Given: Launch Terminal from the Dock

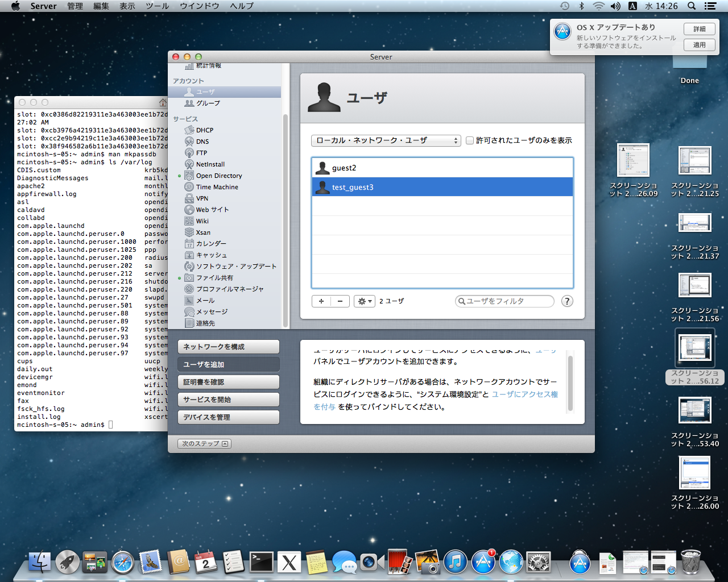Looking at the screenshot, I should pos(262,563).
